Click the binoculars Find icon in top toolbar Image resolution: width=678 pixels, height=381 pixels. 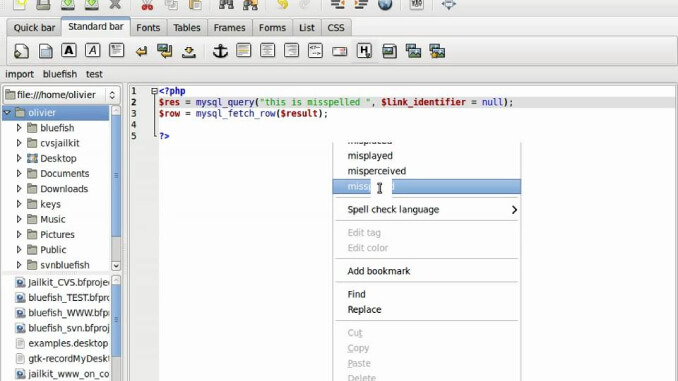coord(226,5)
